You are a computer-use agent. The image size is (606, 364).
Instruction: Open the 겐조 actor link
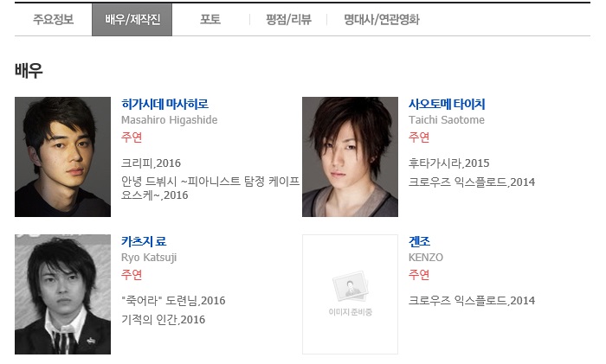(x=419, y=241)
